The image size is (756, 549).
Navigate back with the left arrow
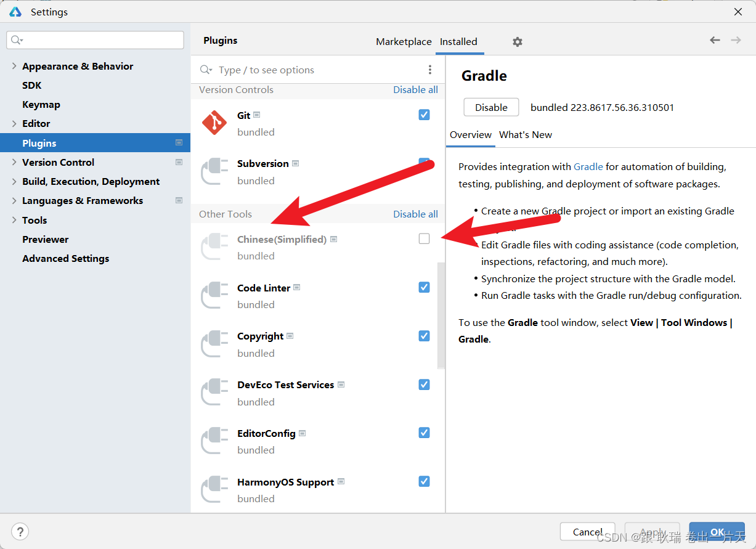pyautogui.click(x=715, y=40)
